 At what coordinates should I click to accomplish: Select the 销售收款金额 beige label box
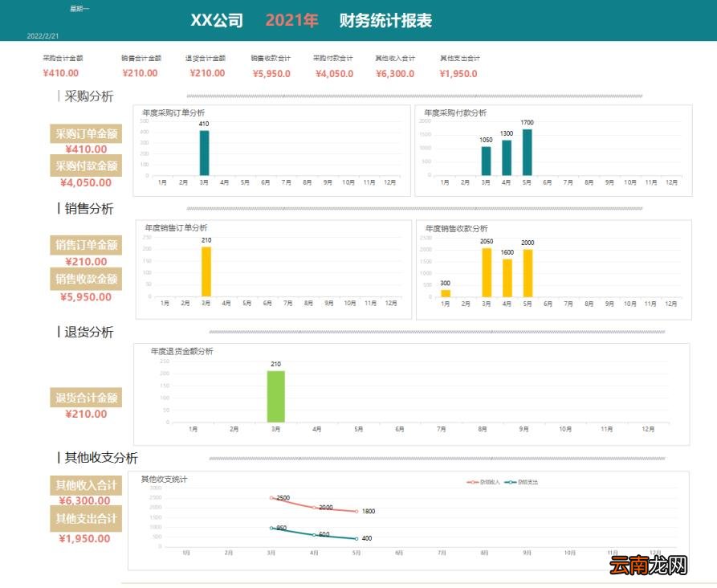pos(86,279)
